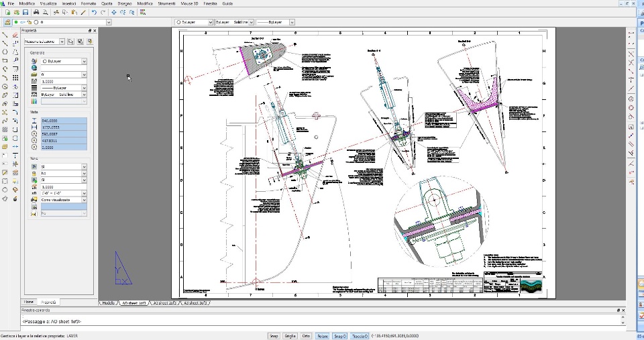Open the toolbar color ByLayer selector

[x=194, y=22]
